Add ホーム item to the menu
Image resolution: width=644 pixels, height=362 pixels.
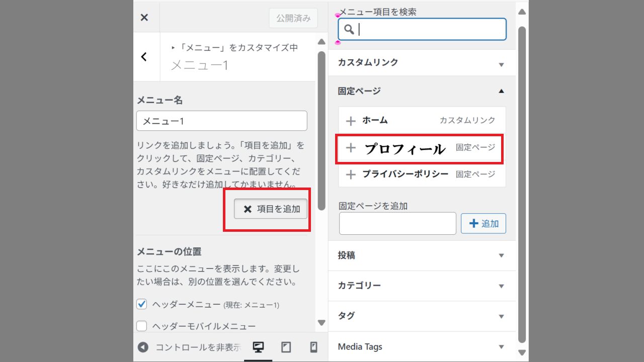click(x=422, y=121)
